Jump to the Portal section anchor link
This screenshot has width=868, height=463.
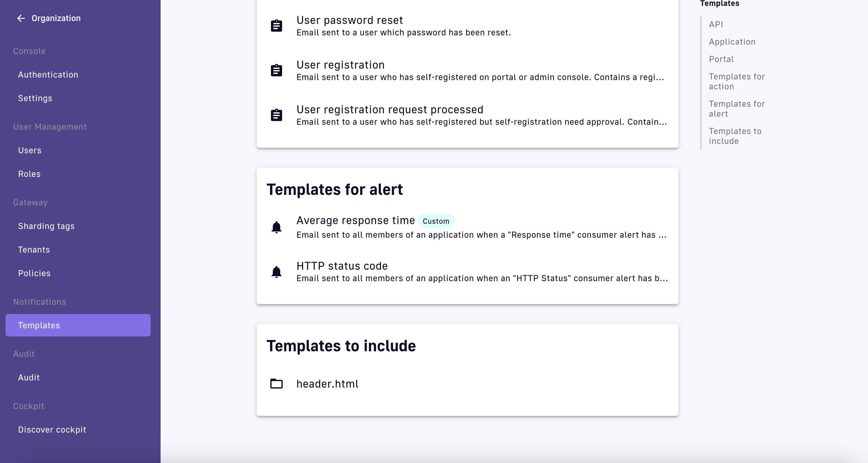(x=721, y=59)
